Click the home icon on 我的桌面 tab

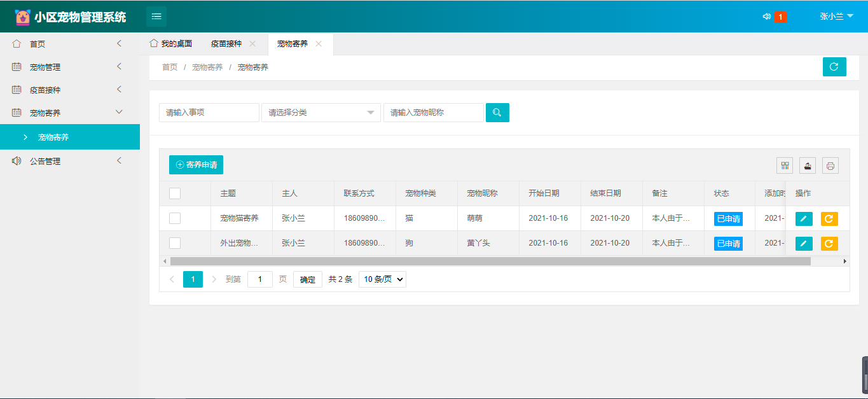tap(153, 43)
